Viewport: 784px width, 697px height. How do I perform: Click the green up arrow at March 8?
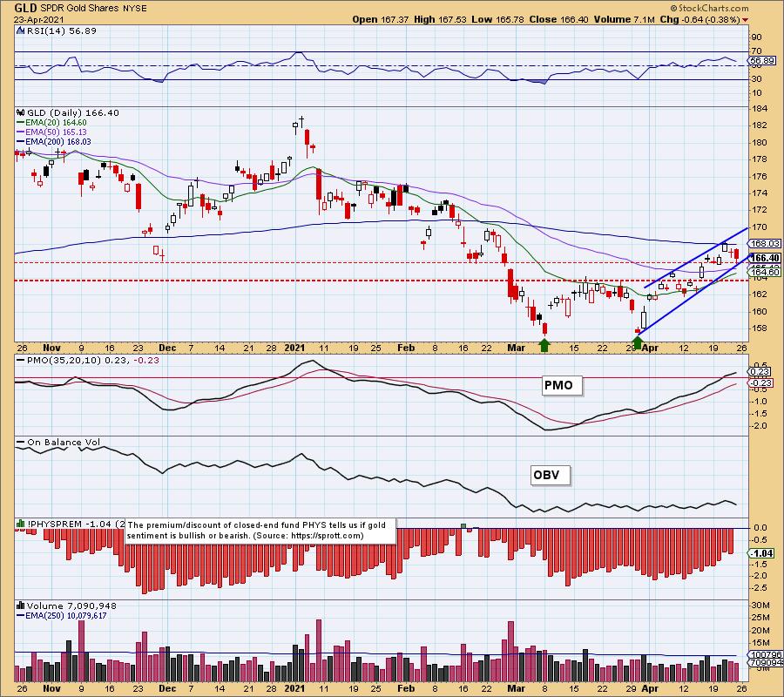tap(544, 344)
